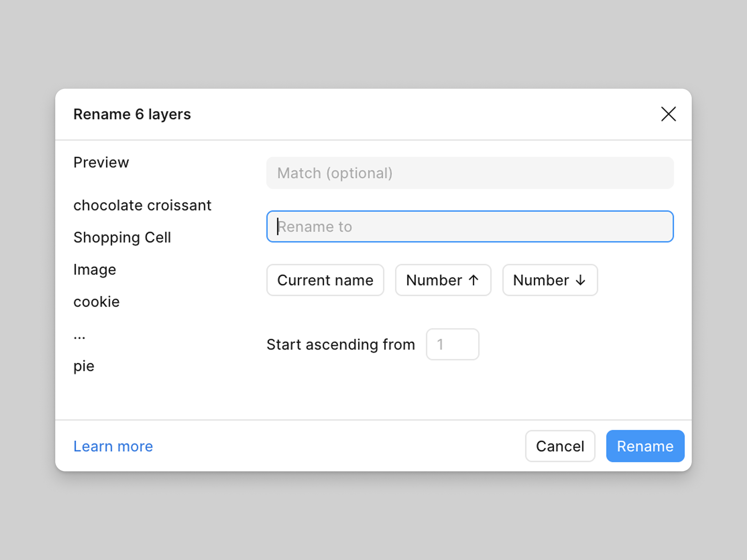The width and height of the screenshot is (747, 560).
Task: Open the Learn more link
Action: click(x=113, y=446)
